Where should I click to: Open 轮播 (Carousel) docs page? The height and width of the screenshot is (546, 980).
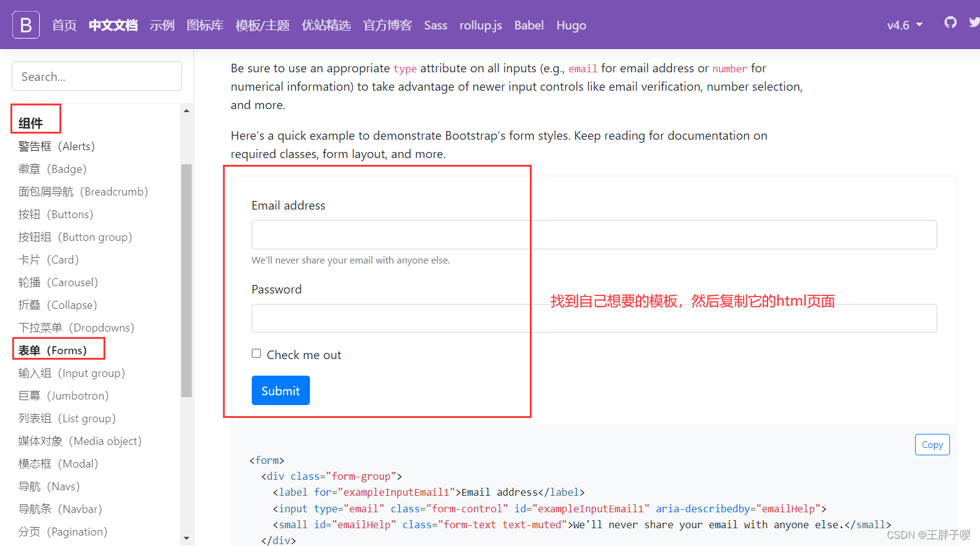tap(58, 282)
